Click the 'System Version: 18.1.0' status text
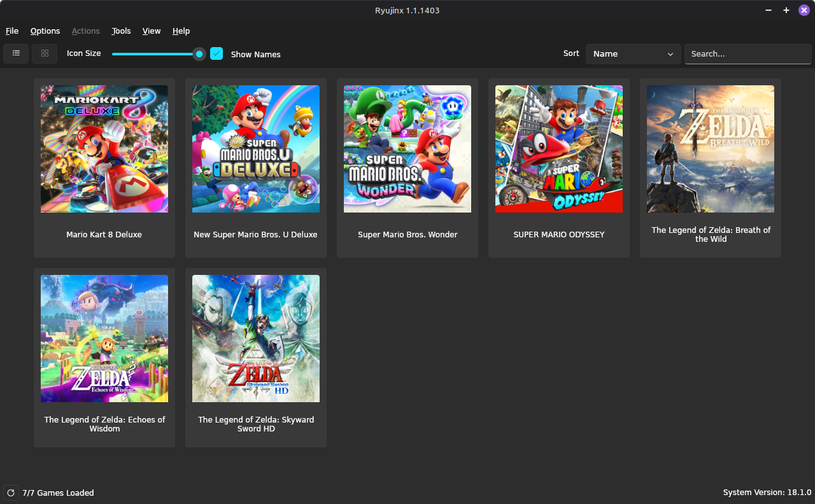This screenshot has width=815, height=504. click(x=767, y=493)
